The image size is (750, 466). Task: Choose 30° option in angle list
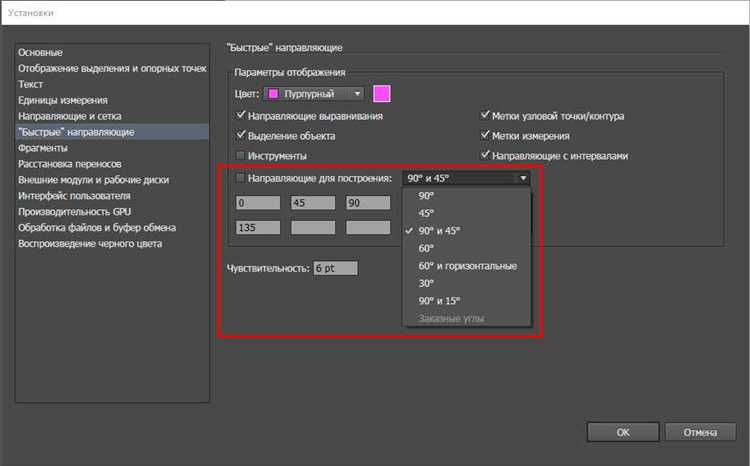coord(467,283)
